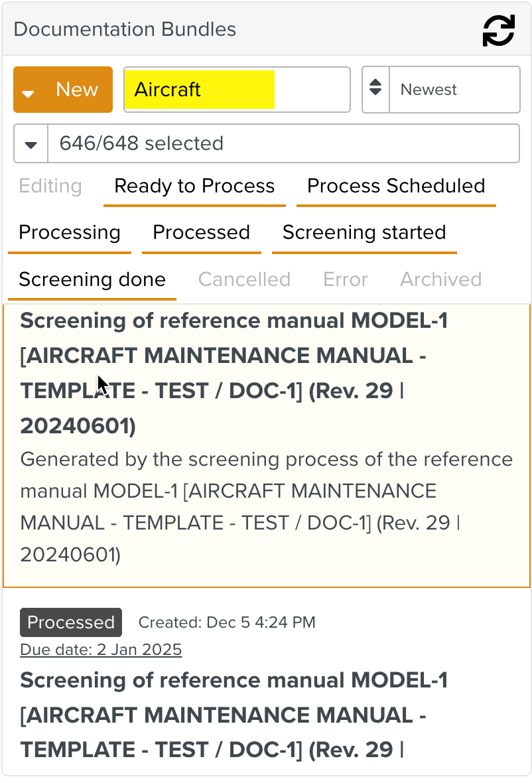Open the Newest sort dropdown
Viewport: 532px width, 783px height.
(x=455, y=90)
